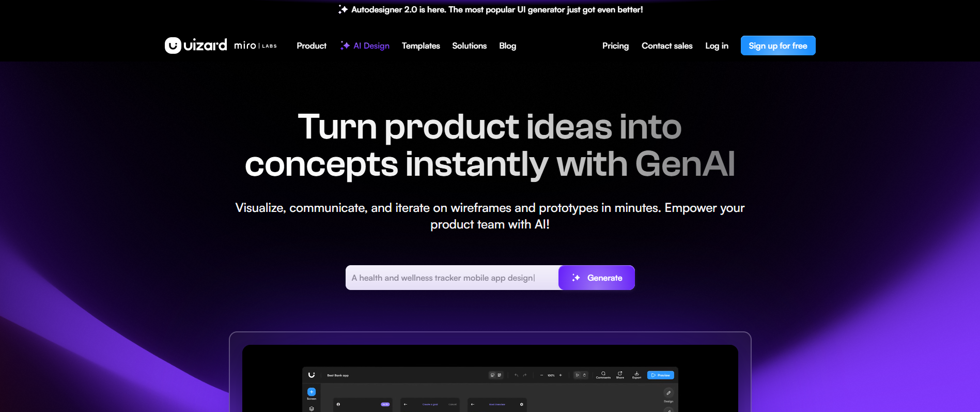This screenshot has width=980, height=412.
Task: Select the pointer tool in the editor preview
Action: tap(577, 375)
